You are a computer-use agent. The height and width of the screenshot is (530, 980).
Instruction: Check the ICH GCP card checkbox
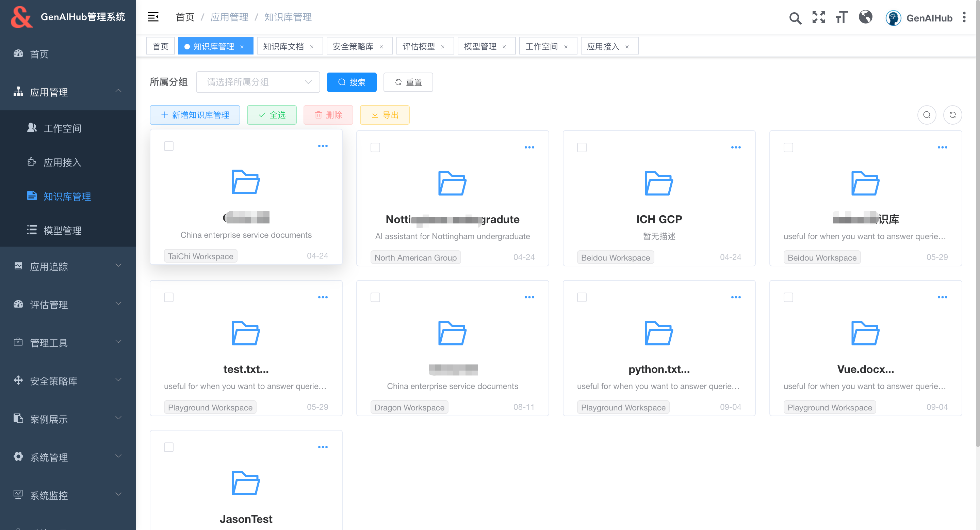click(582, 147)
